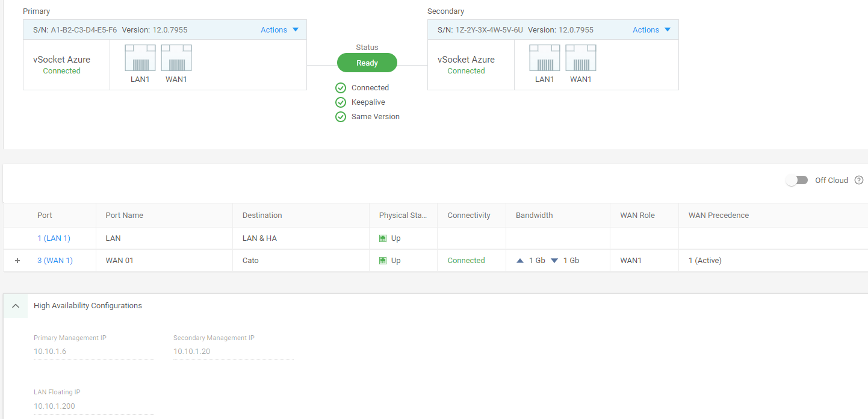Open port 3 (WAN 1) settings
This screenshot has height=419, width=868.
pos(55,260)
